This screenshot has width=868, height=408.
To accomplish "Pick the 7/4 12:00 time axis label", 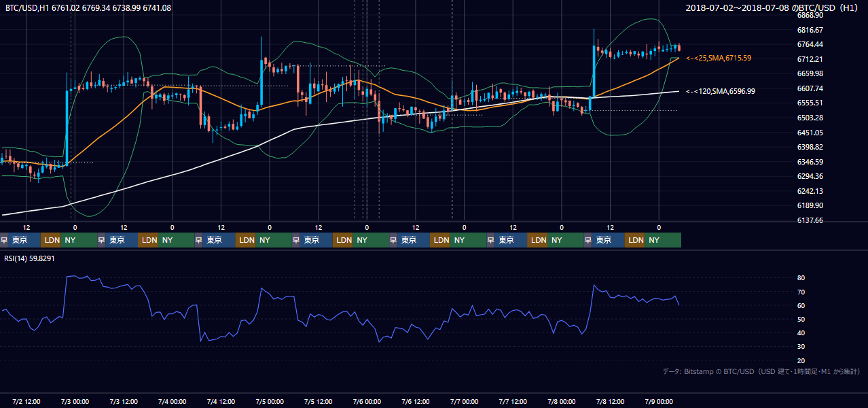I will (222, 401).
